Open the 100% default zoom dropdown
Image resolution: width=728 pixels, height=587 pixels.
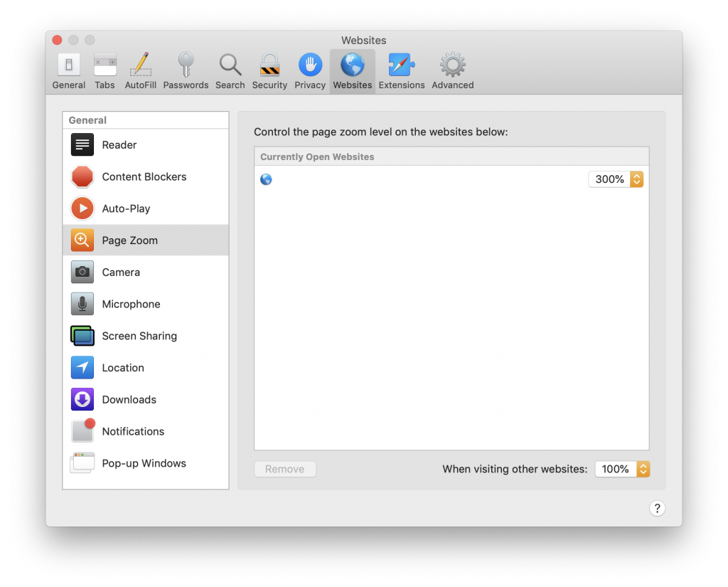click(622, 469)
